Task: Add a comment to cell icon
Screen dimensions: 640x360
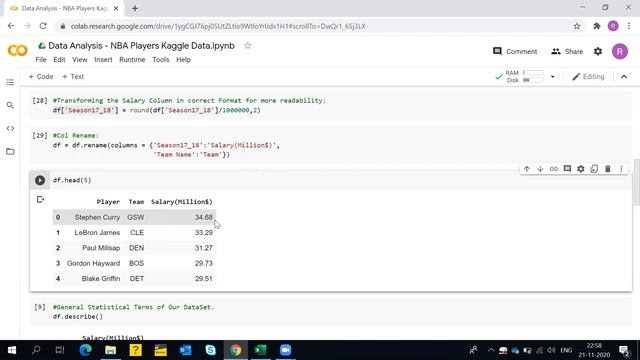Action: click(567, 169)
